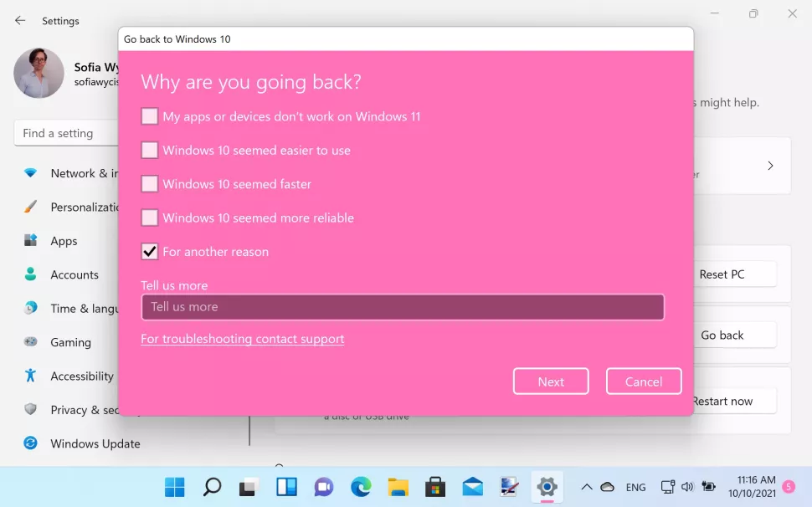Viewport: 812px width, 507px height.
Task: Open the Mail app icon
Action: [472, 487]
